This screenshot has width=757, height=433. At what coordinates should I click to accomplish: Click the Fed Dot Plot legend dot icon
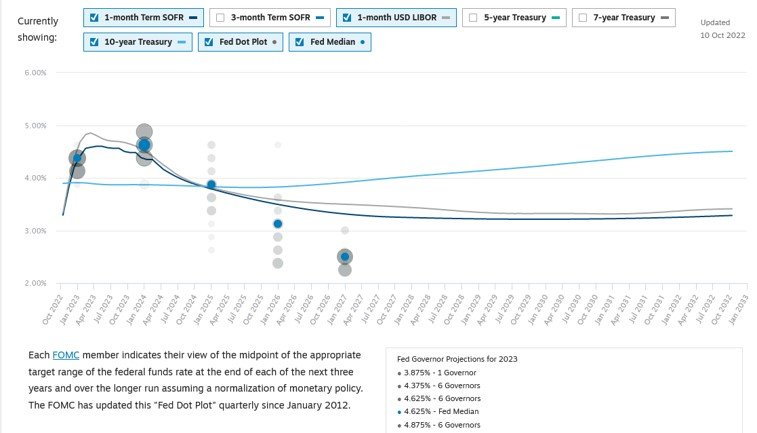pyautogui.click(x=275, y=42)
